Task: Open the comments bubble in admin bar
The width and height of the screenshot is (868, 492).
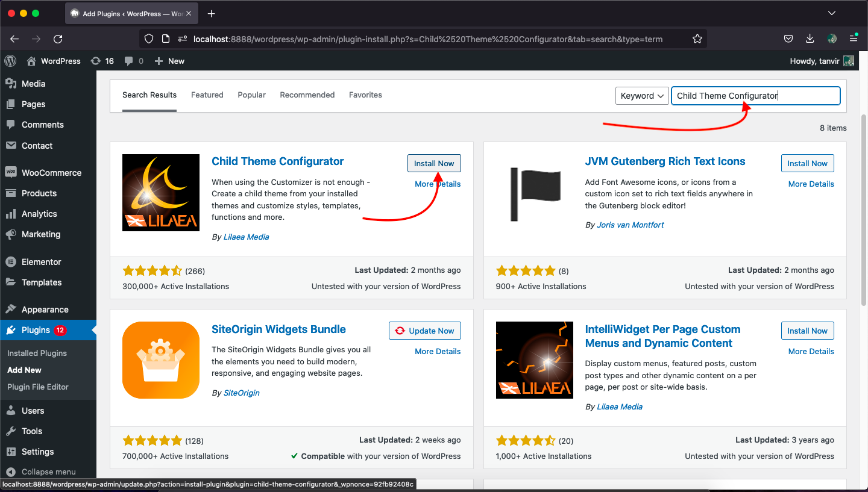Action: point(134,61)
